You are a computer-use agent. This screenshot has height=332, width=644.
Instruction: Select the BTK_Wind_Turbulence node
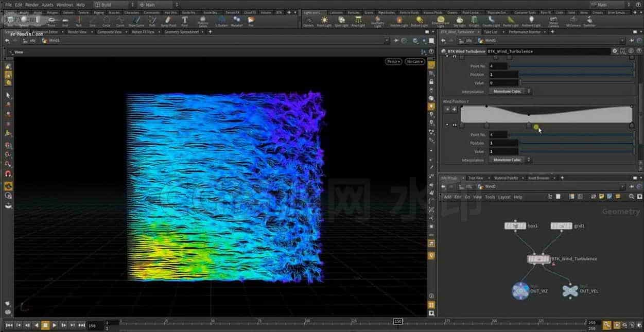(x=538, y=259)
